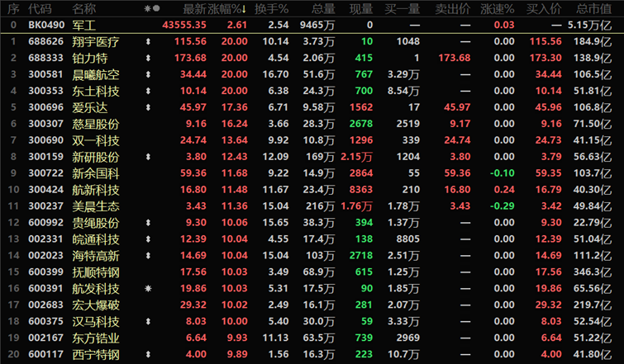The width and height of the screenshot is (624, 364).
Task: Click the 汉马科技 row marker icon
Action: tap(148, 321)
